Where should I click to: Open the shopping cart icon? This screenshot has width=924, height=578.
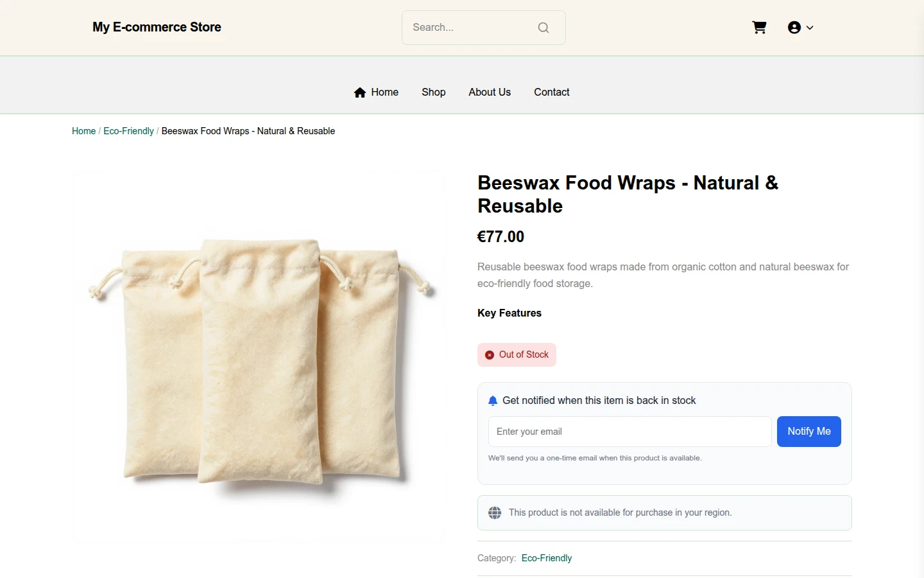click(x=759, y=28)
